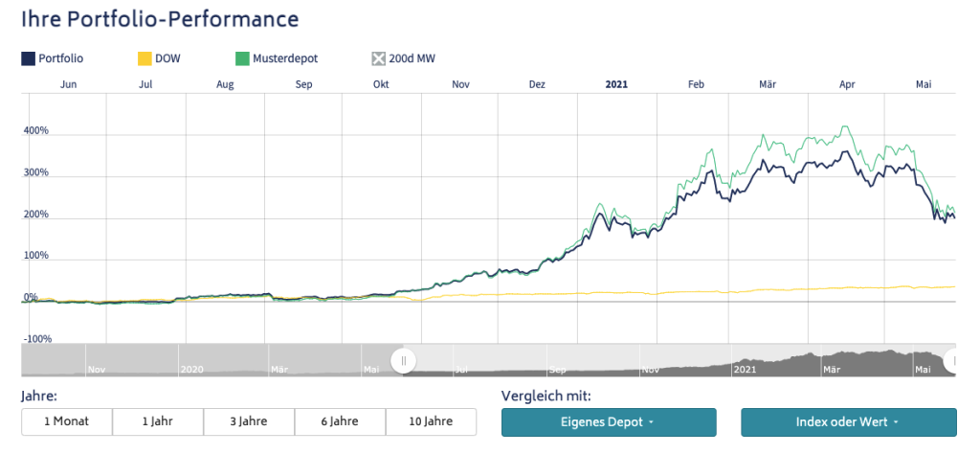Click the yellow DOW legend swatch
Image resolution: width=980 pixels, height=454 pixels.
coord(145,58)
